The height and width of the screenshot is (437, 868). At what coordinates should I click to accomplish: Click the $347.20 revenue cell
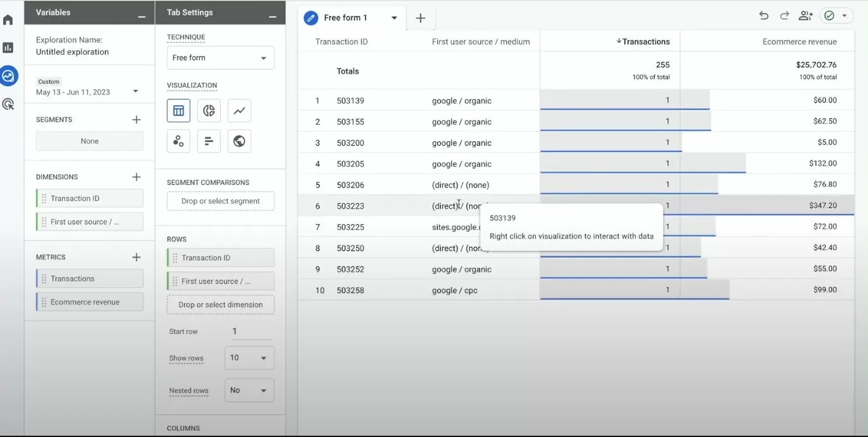[822, 205]
